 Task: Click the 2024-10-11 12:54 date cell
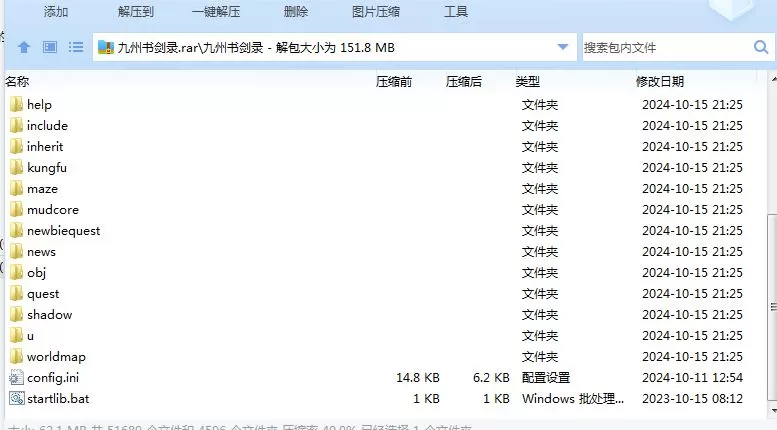(x=692, y=377)
